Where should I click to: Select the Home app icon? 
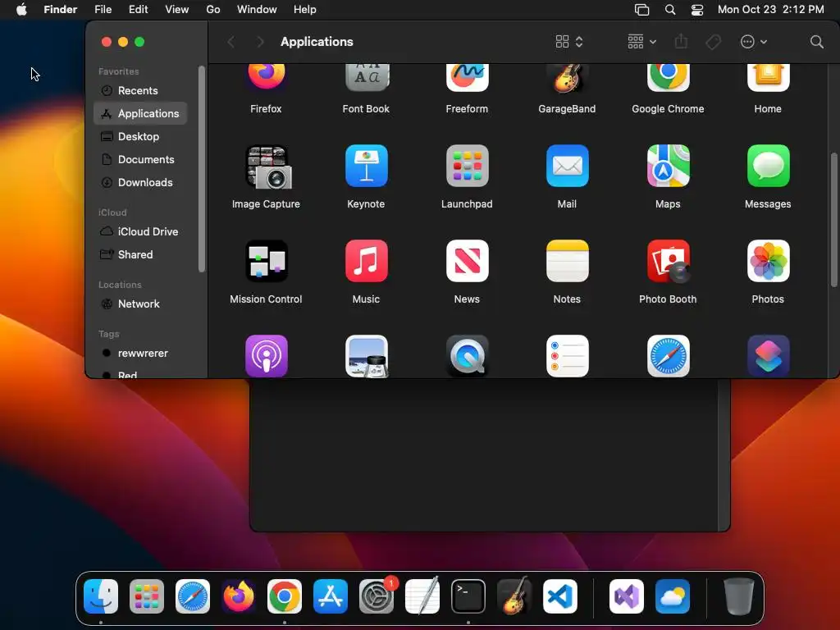point(768,78)
